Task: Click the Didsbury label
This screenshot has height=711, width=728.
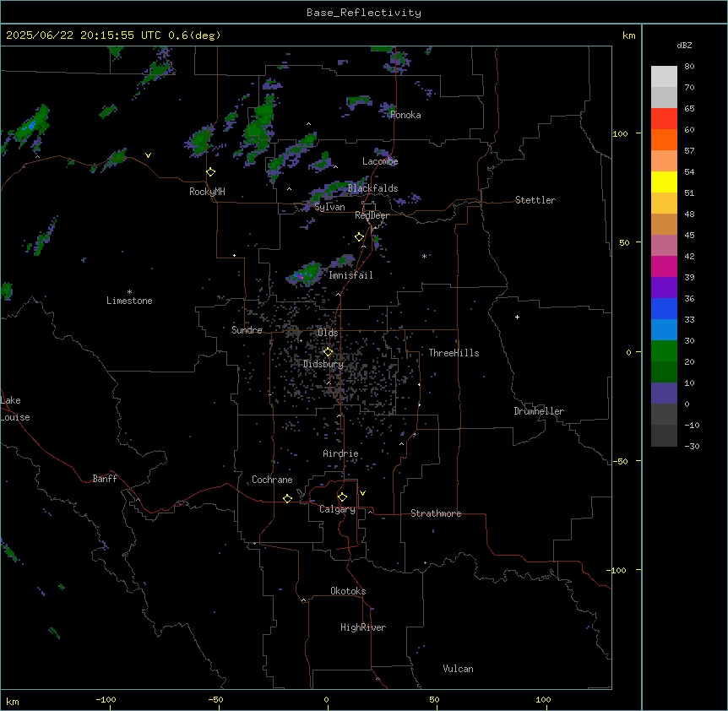Action: 323,364
